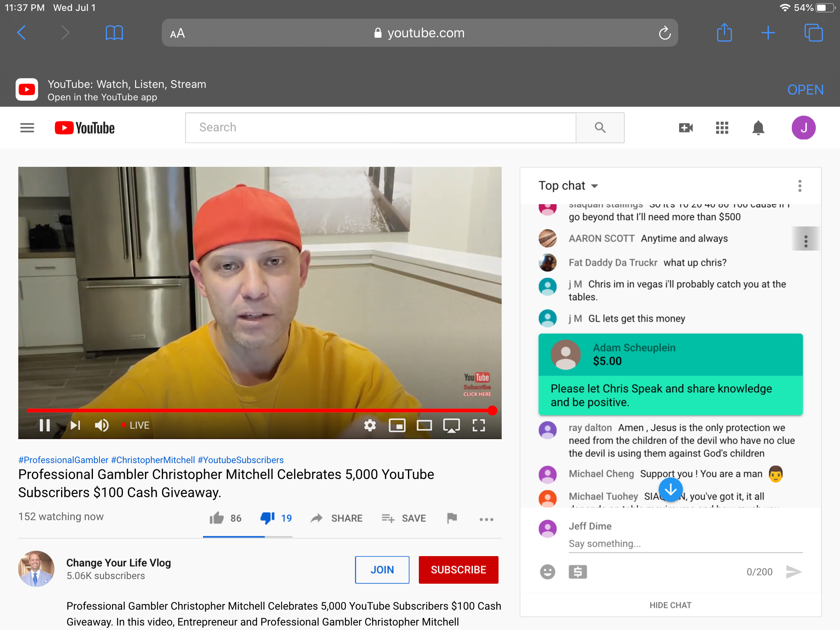The image size is (840, 630).
Task: Open the AA reader text-size menu
Action: tap(177, 33)
